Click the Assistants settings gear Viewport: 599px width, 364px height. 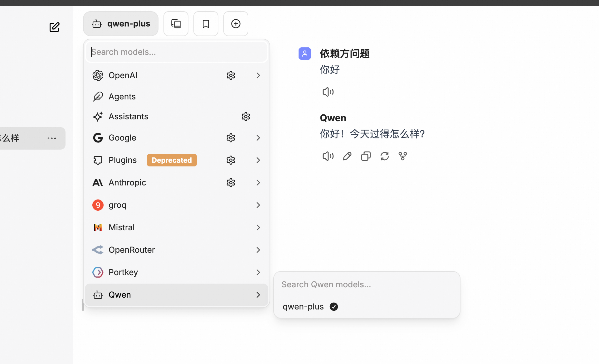246,117
